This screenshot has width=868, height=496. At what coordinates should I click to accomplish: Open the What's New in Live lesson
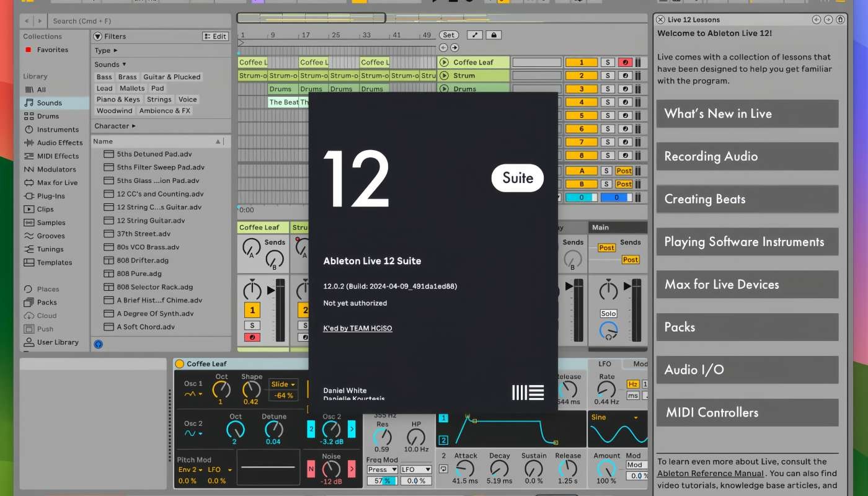pos(747,113)
